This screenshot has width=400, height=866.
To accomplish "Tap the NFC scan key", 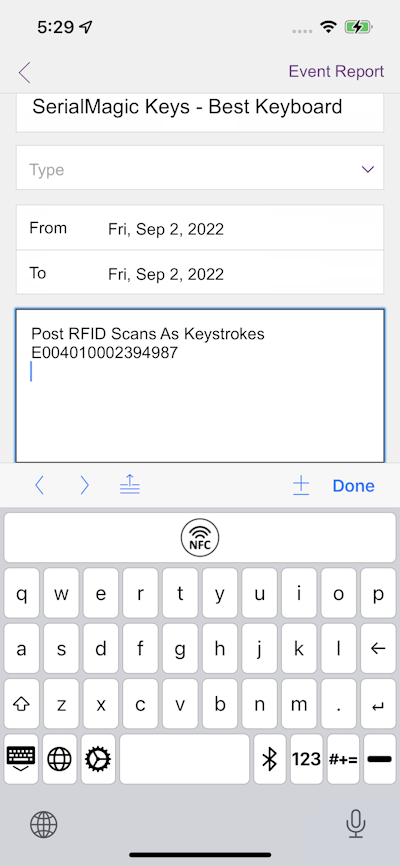I will pyautogui.click(x=199, y=537).
